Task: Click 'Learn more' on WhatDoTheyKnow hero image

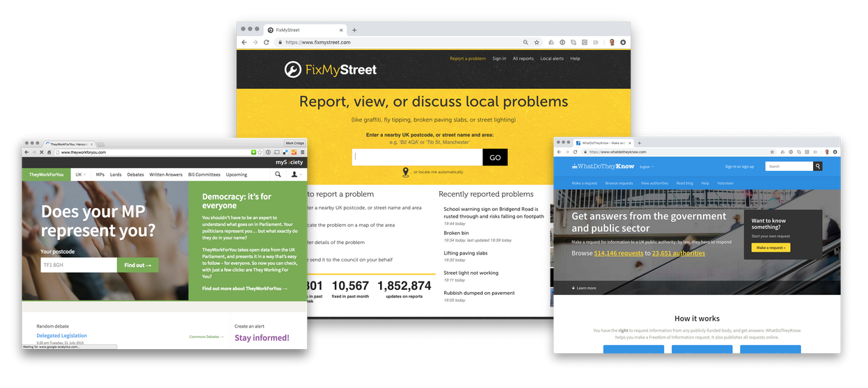Action: click(584, 288)
